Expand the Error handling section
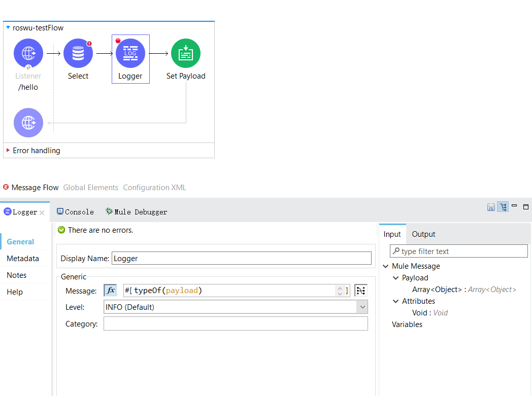 8,150
